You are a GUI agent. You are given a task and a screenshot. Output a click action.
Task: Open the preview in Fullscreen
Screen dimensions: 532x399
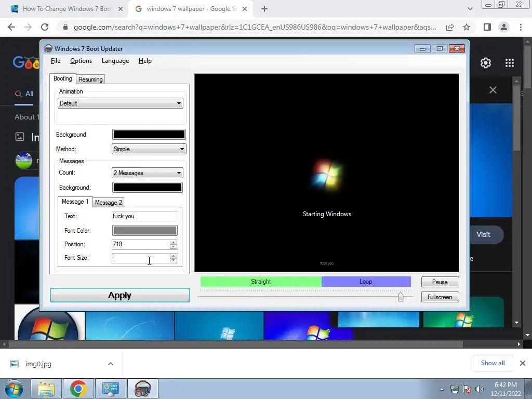[x=440, y=297]
